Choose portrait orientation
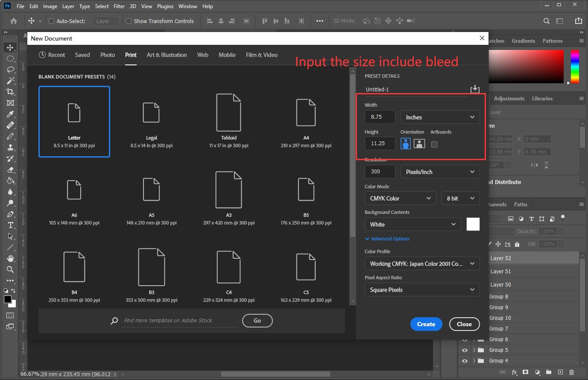Viewport: 588px width, 380px height. (406, 143)
